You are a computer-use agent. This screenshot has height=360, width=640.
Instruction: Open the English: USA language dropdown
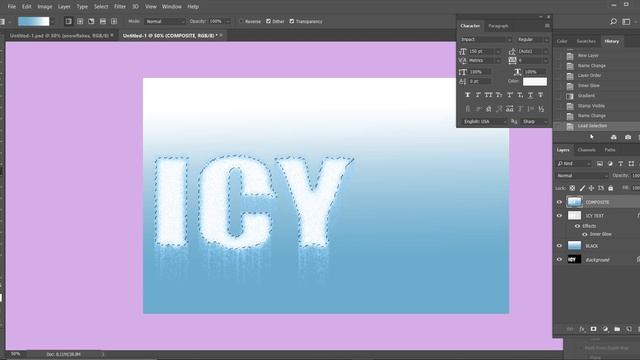click(x=484, y=122)
